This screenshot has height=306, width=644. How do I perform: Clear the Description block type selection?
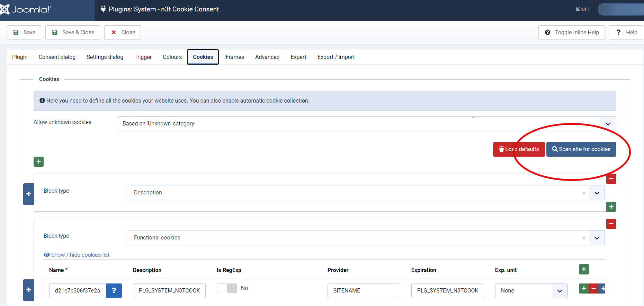[x=584, y=193]
